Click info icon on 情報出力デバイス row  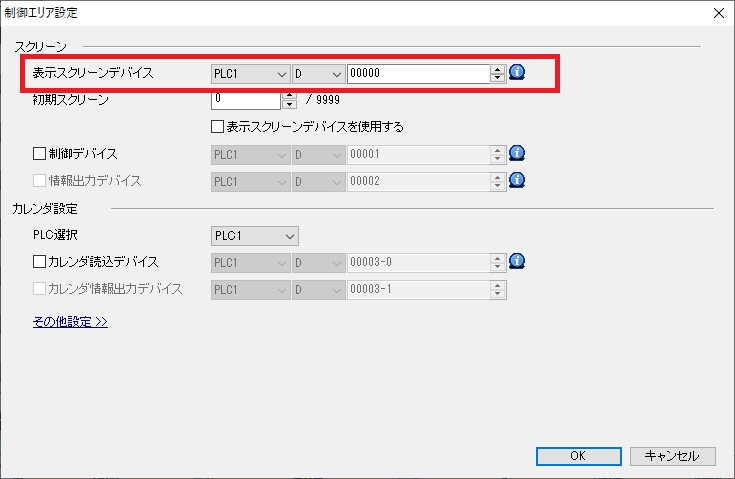[x=517, y=181]
